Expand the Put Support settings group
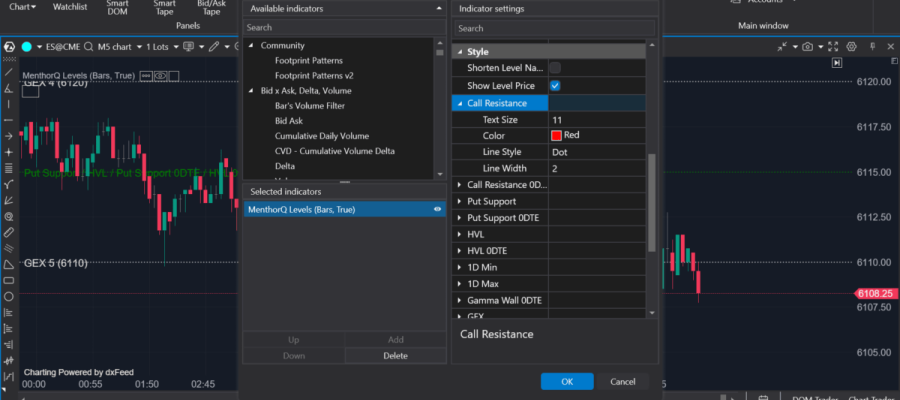The height and width of the screenshot is (400, 900). point(459,201)
